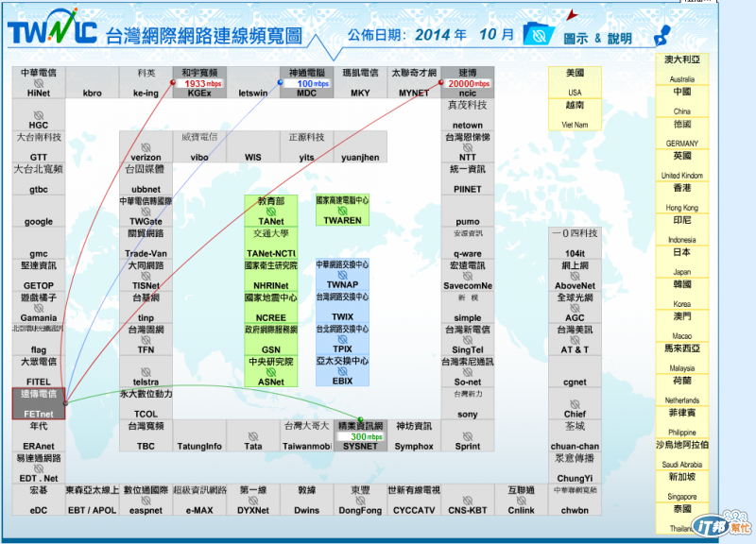Click the Sprint link icon
This screenshot has height=544, width=756.
click(x=468, y=436)
